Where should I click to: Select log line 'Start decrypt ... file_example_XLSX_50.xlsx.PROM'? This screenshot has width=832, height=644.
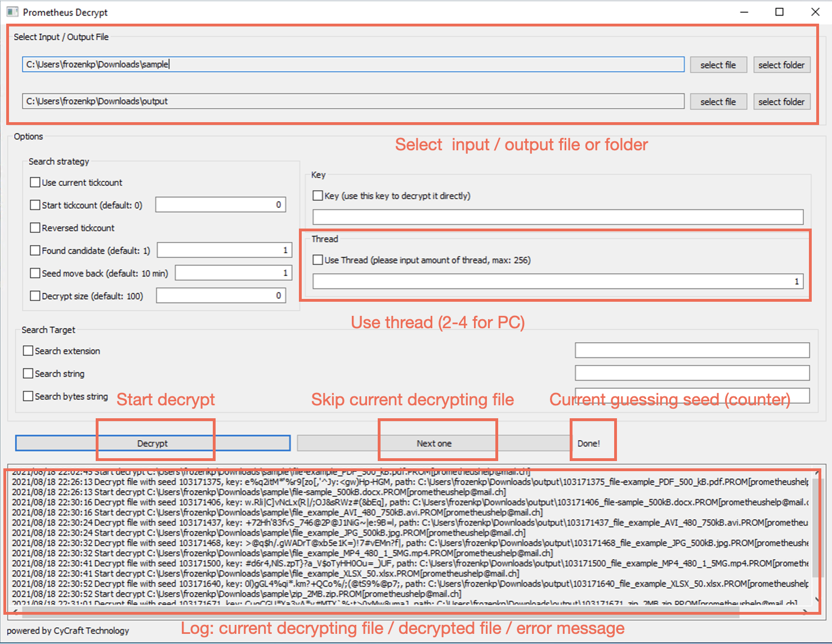pyautogui.click(x=265, y=574)
